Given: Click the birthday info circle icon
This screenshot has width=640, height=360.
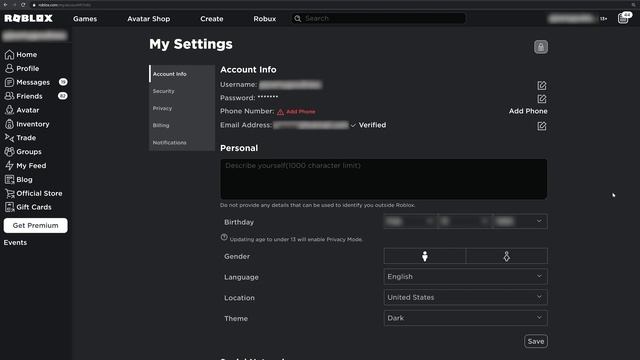Looking at the screenshot, I should pyautogui.click(x=224, y=237).
